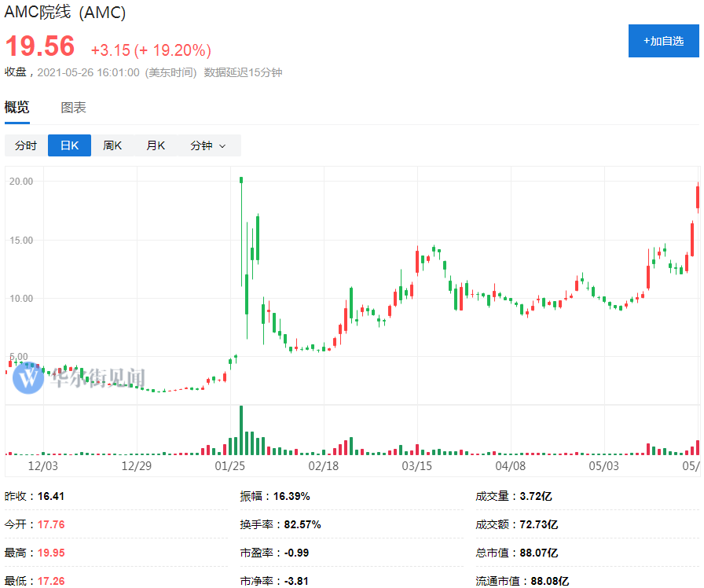Click the AMC院线 (AMC) stock title
This screenshot has height=588, width=704.
tap(65, 12)
